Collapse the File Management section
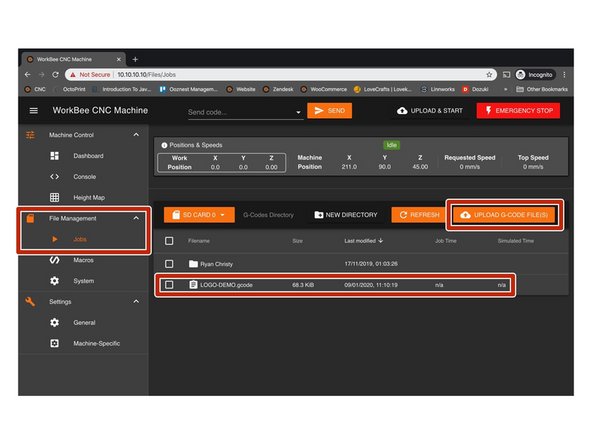 (x=136, y=218)
